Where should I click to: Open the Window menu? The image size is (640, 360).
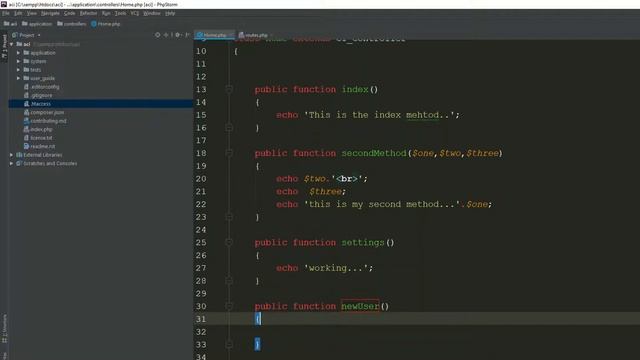[x=152, y=13]
